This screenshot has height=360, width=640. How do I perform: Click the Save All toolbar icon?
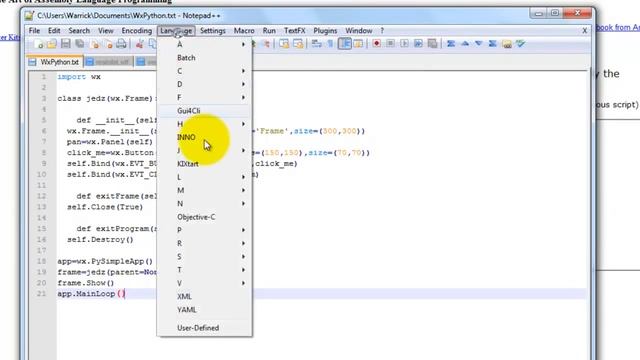80,44
